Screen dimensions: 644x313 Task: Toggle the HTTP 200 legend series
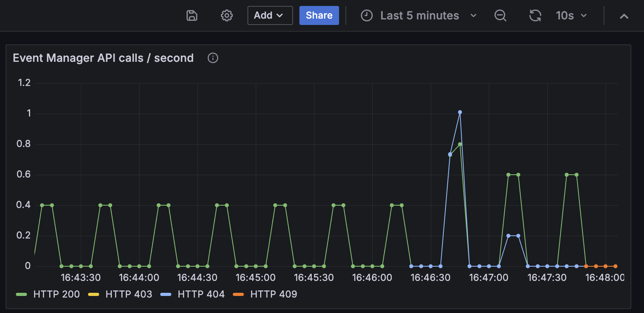(x=57, y=294)
